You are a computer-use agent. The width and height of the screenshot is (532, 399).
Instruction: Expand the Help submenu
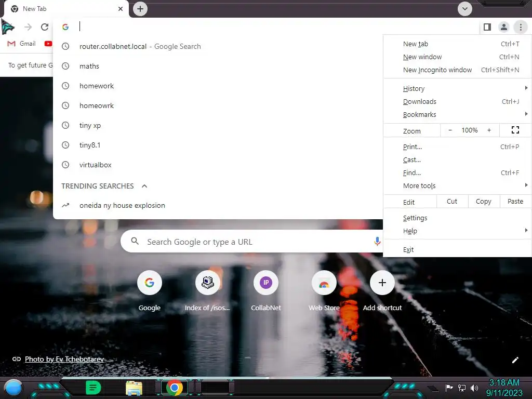pyautogui.click(x=458, y=231)
